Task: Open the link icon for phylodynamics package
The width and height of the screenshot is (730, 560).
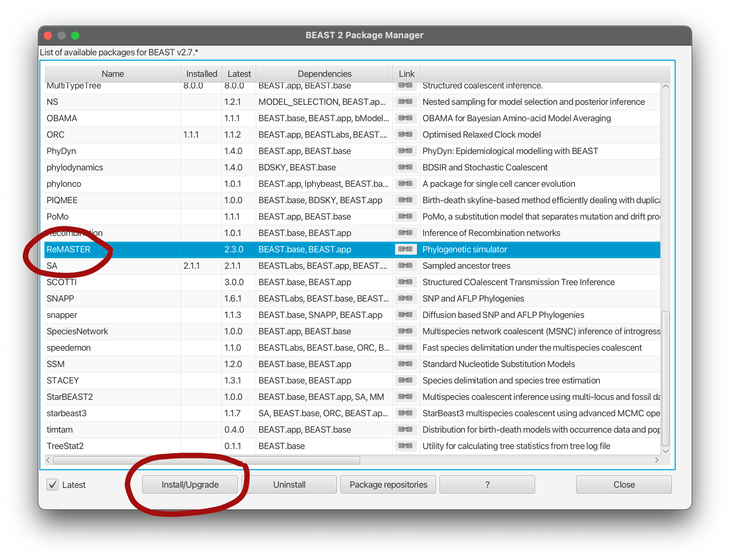Action: [405, 167]
